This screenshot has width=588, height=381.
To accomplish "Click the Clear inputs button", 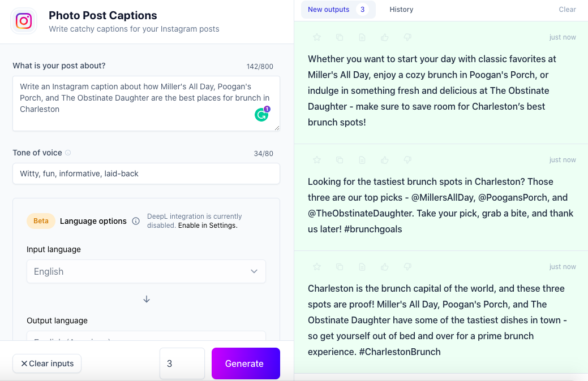I will (47, 363).
